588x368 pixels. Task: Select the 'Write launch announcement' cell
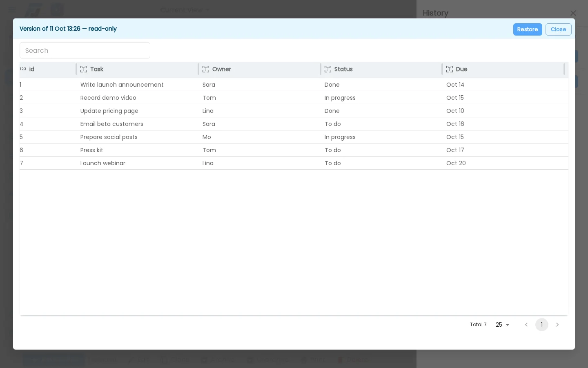[x=137, y=85]
